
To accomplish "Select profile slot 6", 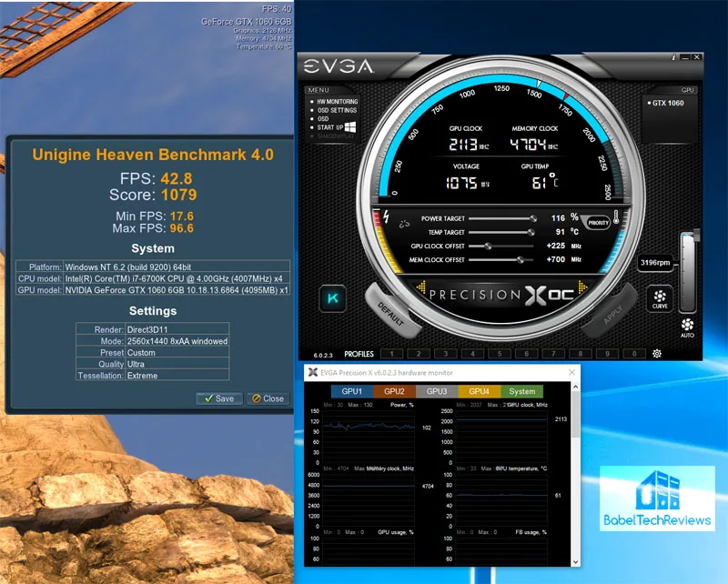I will click(x=527, y=354).
